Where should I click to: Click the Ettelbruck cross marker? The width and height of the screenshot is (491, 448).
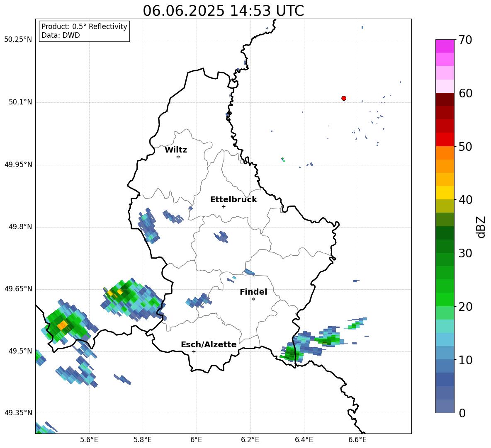click(224, 206)
